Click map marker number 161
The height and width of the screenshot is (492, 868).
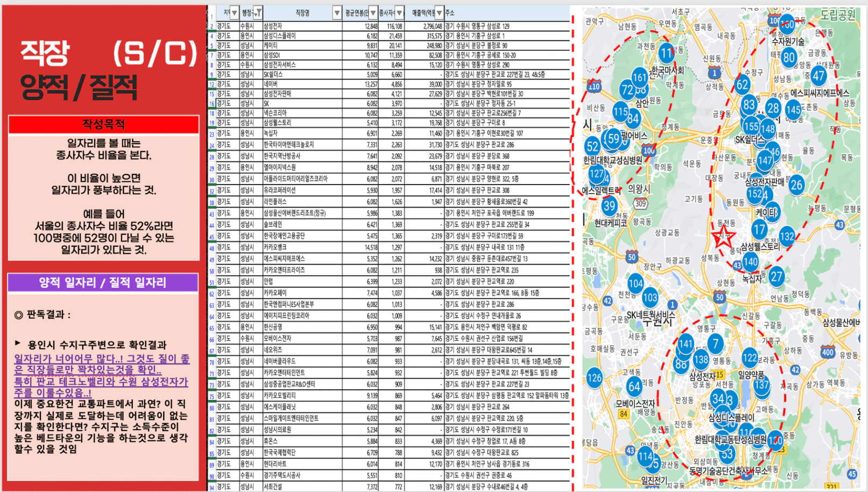[639, 78]
